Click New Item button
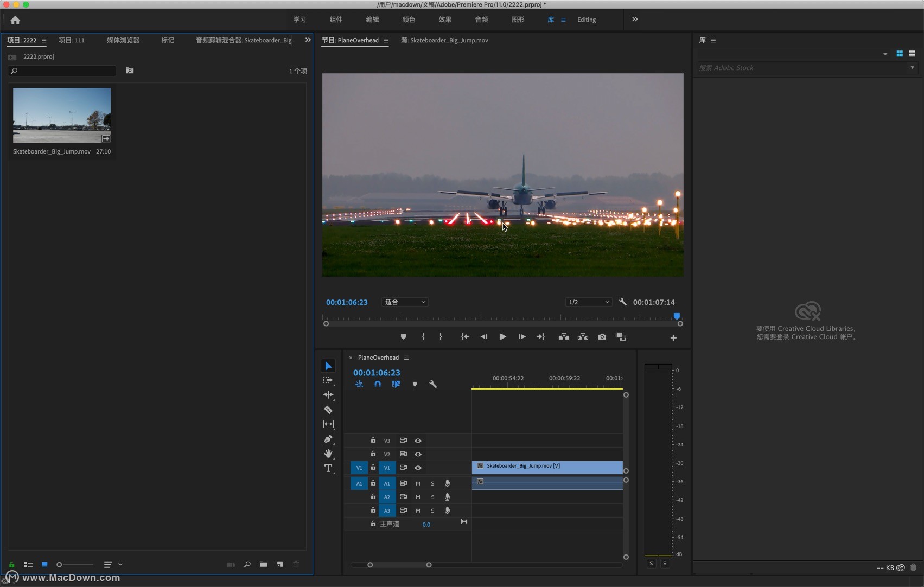This screenshot has height=587, width=924. (x=280, y=565)
